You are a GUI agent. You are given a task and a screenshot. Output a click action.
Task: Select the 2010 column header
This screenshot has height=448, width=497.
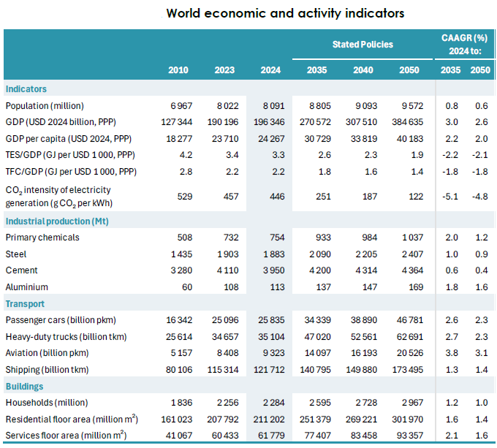click(178, 70)
